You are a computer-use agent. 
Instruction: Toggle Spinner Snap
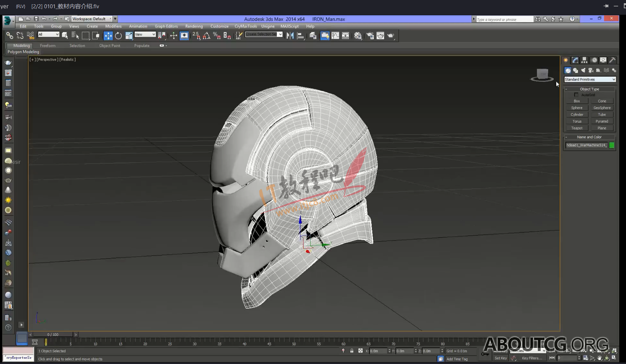pos(227,36)
